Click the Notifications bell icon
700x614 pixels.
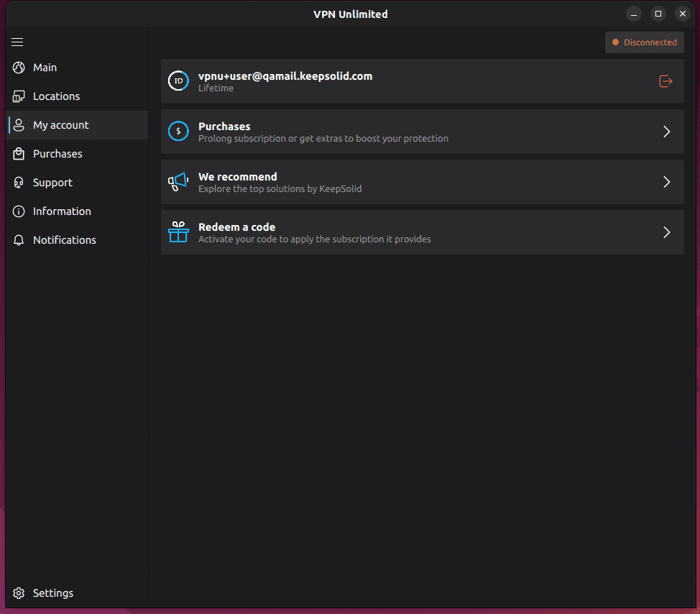[19, 240]
